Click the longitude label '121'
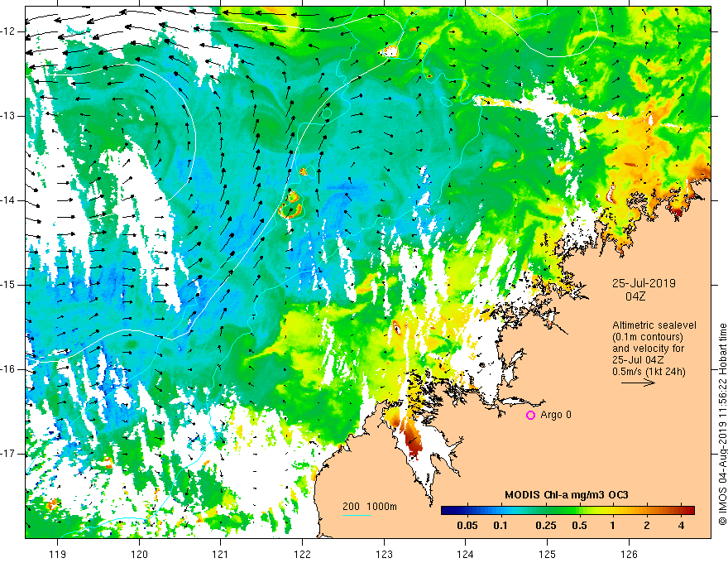The height and width of the screenshot is (563, 728). click(x=221, y=554)
